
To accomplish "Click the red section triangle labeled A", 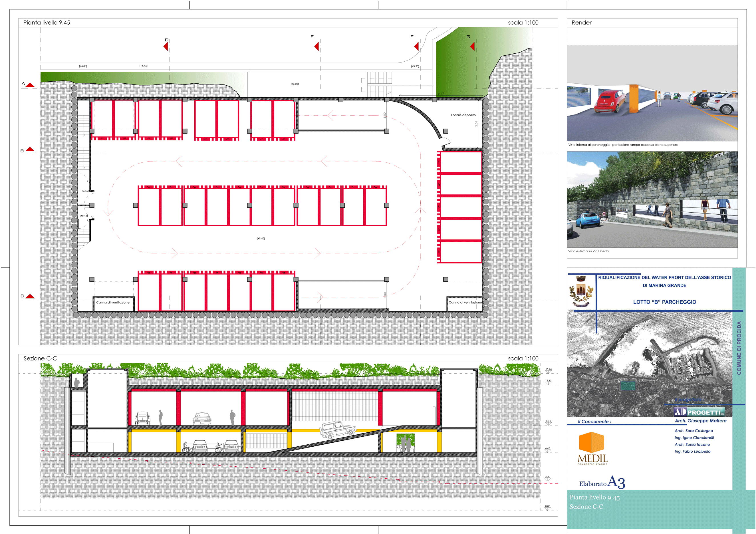I will [30, 85].
